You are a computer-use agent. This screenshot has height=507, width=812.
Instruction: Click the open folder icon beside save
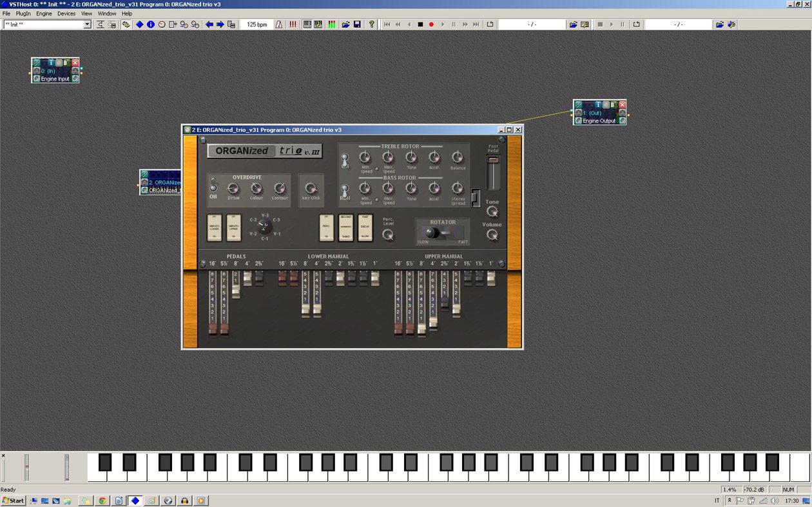(x=345, y=24)
